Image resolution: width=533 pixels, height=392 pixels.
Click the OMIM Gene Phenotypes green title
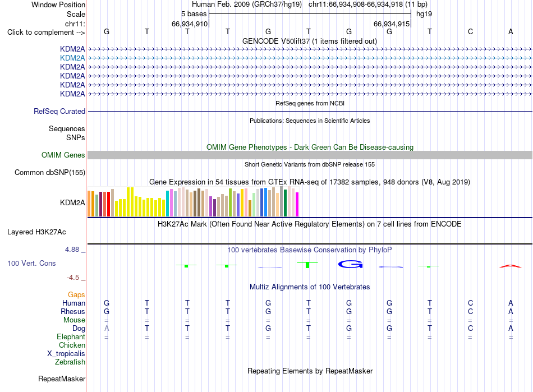(310, 147)
